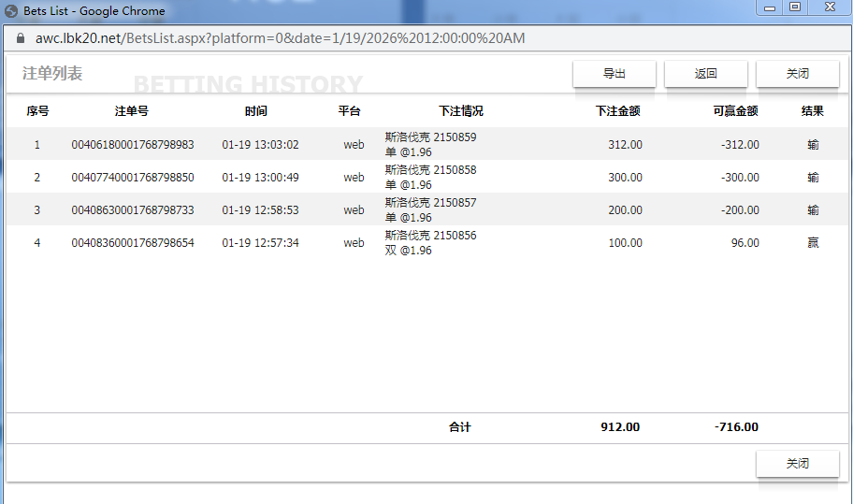This screenshot has height=504, width=853.
Task: Click the bet amount 300.00
Action: 625,178
